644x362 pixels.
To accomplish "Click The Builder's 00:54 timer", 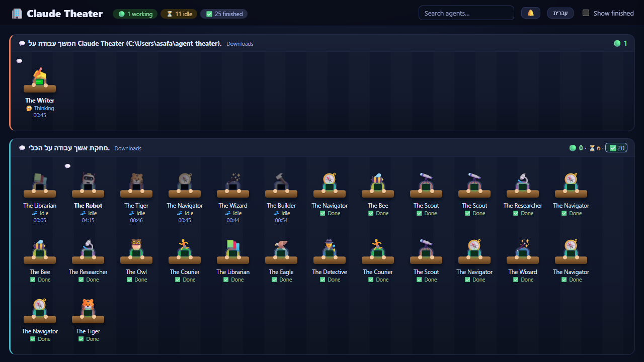I will [x=281, y=220].
